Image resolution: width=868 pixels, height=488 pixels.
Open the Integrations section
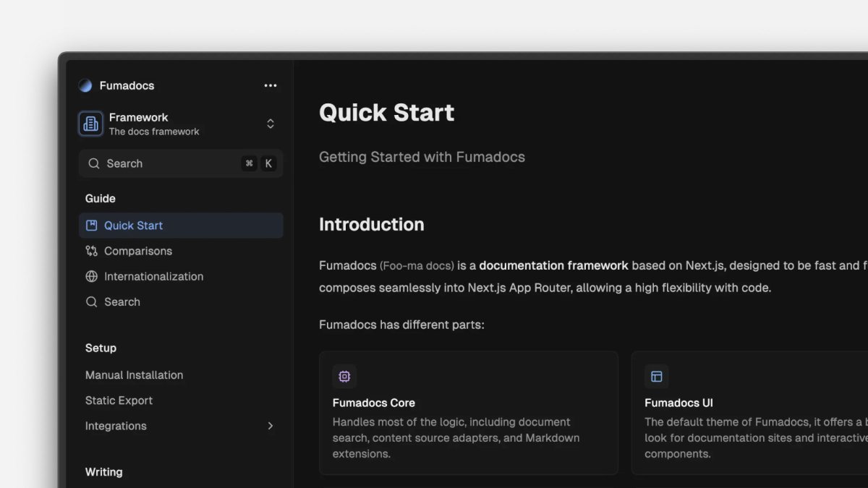click(181, 426)
